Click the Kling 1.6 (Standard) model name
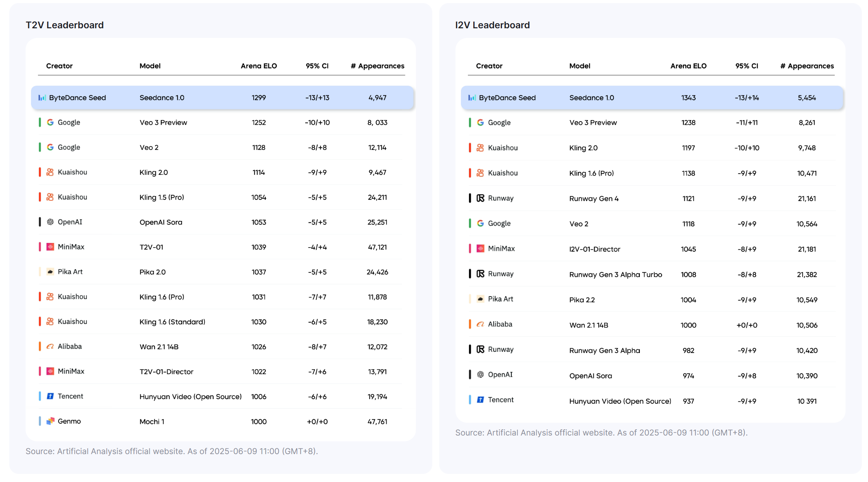 [x=172, y=322]
